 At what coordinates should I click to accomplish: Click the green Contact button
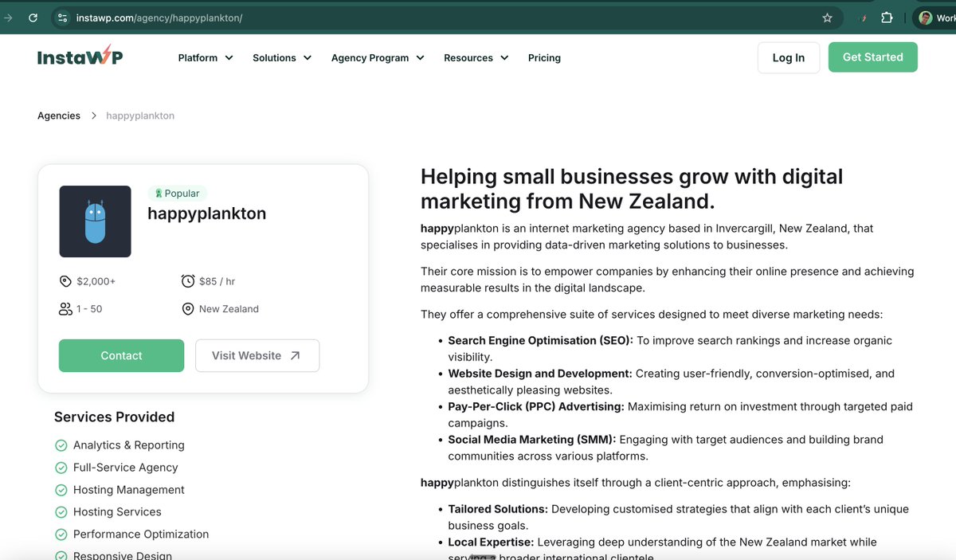[121, 355]
